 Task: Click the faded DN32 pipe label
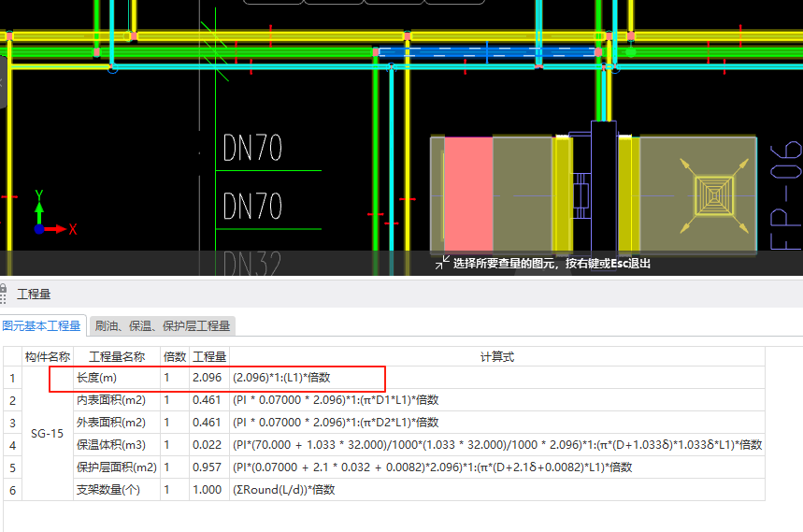tap(252, 263)
